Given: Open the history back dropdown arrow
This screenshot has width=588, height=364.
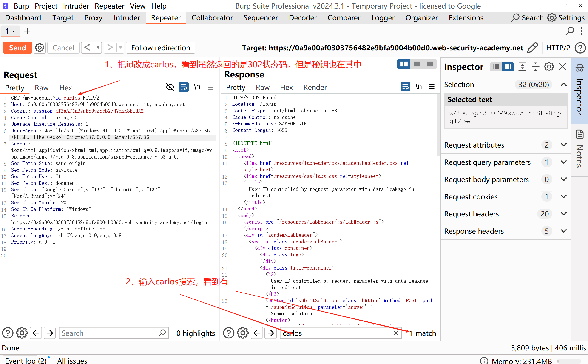Looking at the screenshot, I should 98,48.
